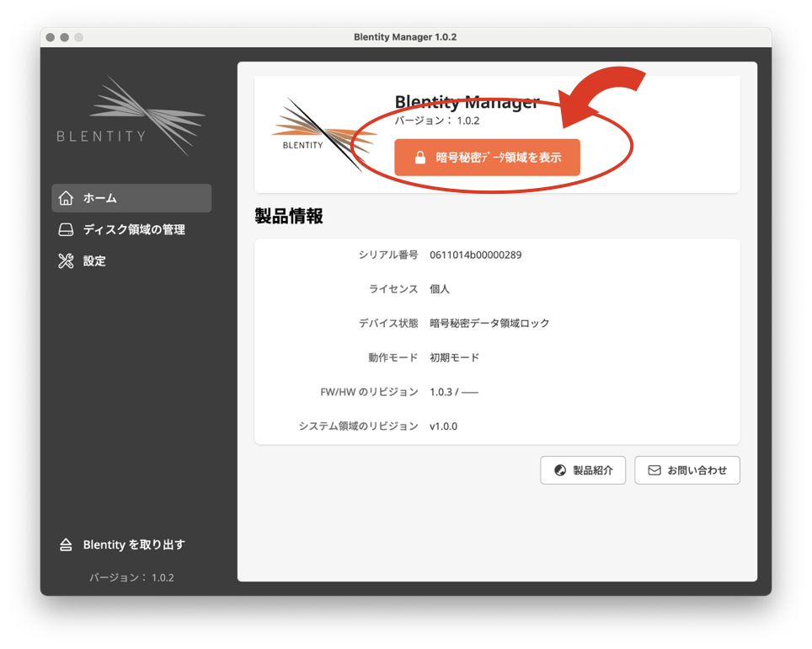Click the home icon in sidebar
Viewport: 812px width, 649px height.
(x=66, y=198)
